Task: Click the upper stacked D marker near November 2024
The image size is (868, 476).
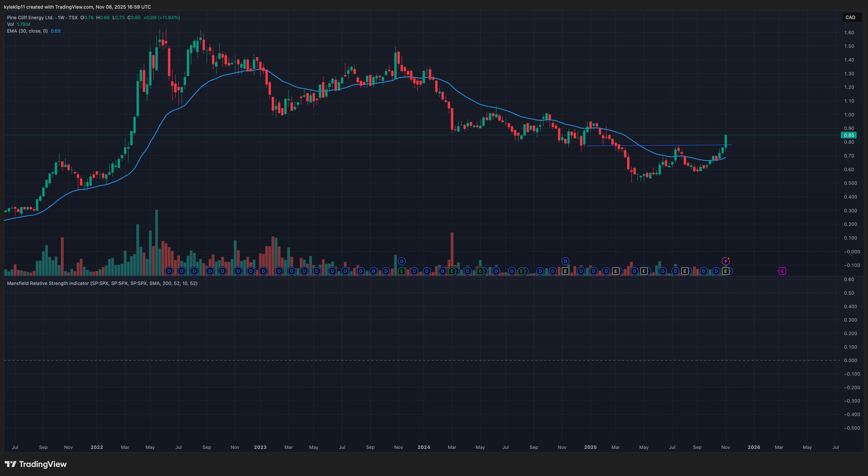Action: click(x=565, y=261)
